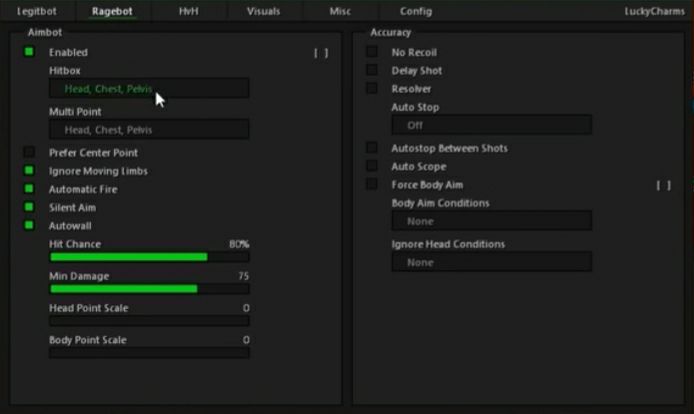Click the 80% Hit Chance value
Screen dimensions: 694x414
pos(239,244)
